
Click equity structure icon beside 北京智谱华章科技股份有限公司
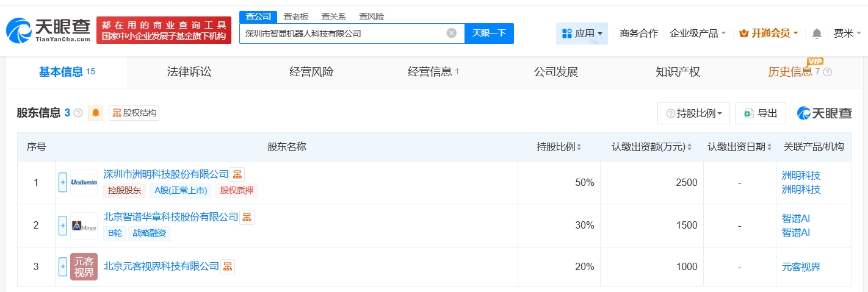[247, 217]
